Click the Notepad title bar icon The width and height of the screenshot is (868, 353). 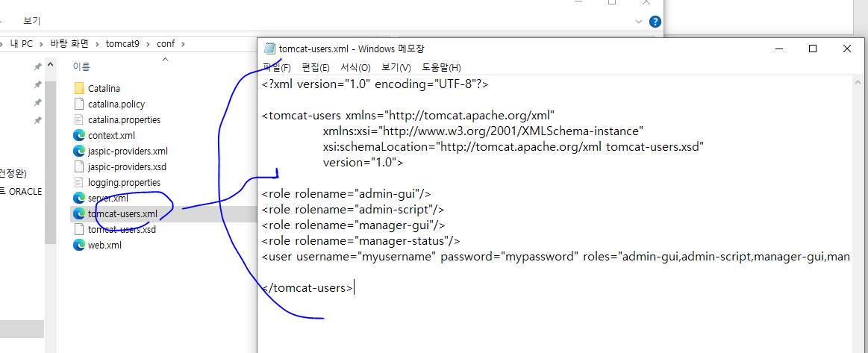[x=269, y=49]
